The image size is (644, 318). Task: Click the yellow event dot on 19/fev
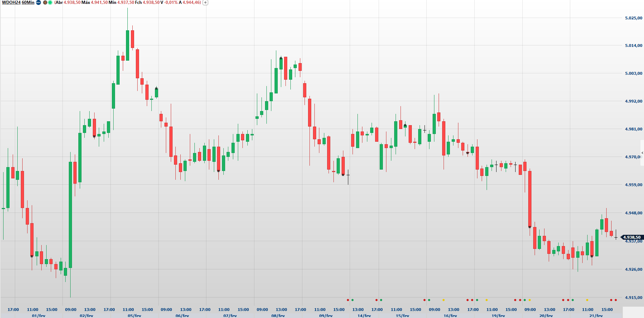coord(487,300)
